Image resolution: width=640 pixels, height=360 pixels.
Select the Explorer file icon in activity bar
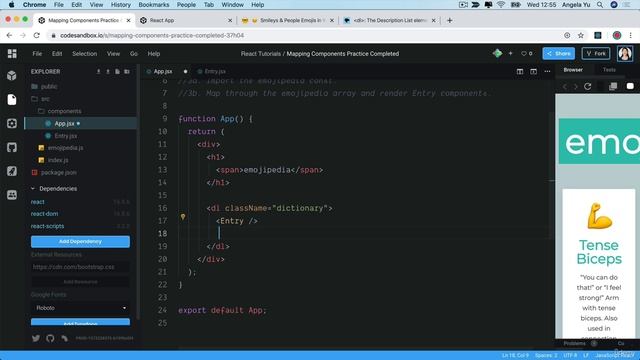(12, 99)
